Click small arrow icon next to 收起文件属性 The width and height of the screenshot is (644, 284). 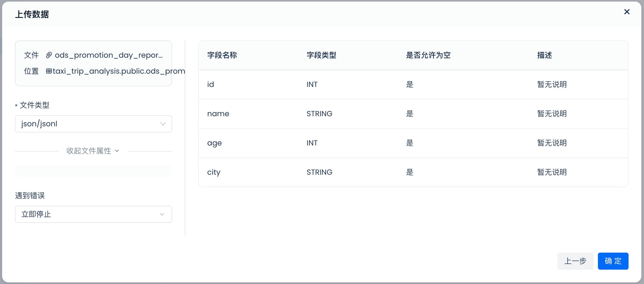pyautogui.click(x=117, y=151)
